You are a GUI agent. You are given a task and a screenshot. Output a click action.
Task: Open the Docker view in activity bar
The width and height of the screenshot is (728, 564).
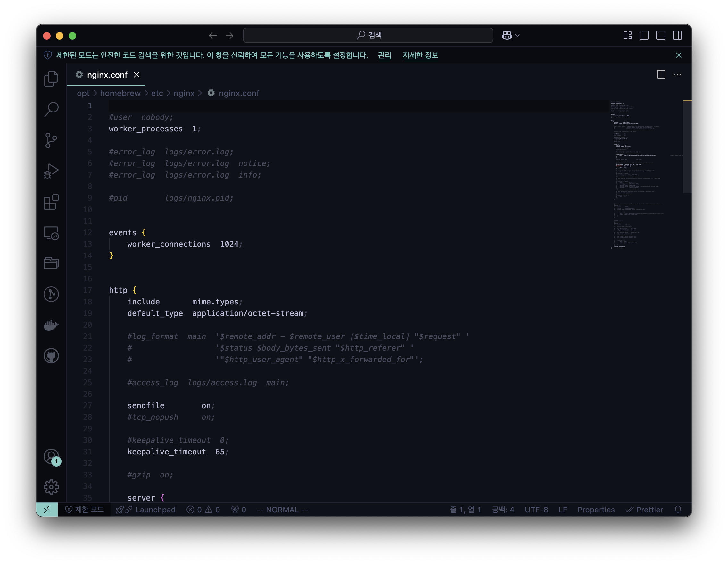51,325
